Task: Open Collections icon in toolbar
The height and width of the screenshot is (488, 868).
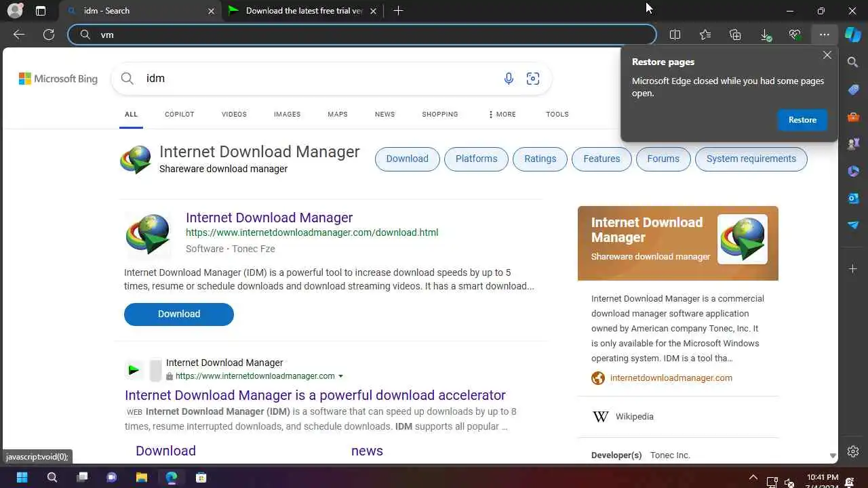Action: click(735, 35)
